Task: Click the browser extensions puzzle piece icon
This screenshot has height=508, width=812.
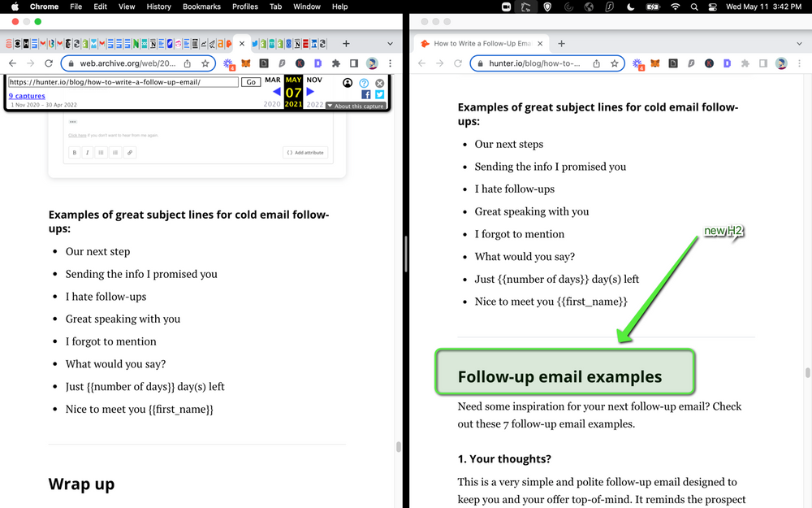Action: point(336,64)
